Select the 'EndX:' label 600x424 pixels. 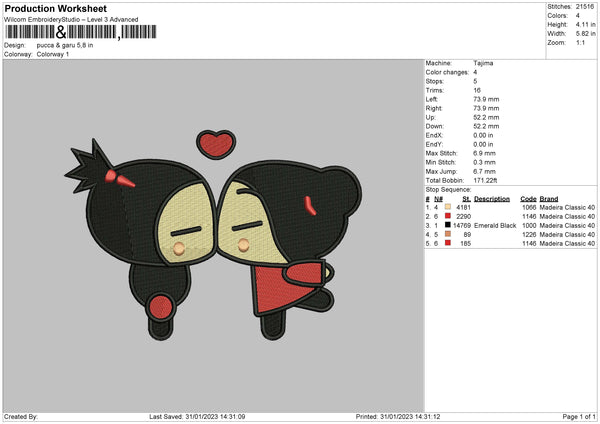pos(434,135)
